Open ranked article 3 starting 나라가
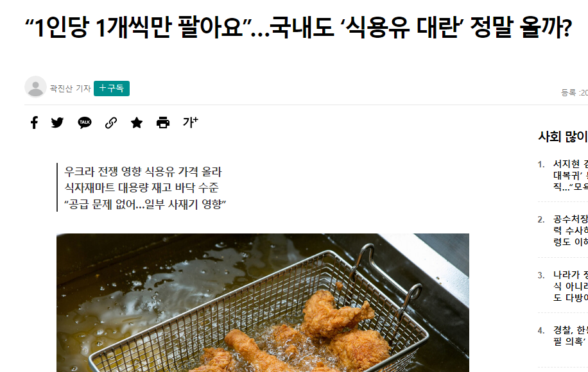The height and width of the screenshot is (372, 588). point(570,286)
